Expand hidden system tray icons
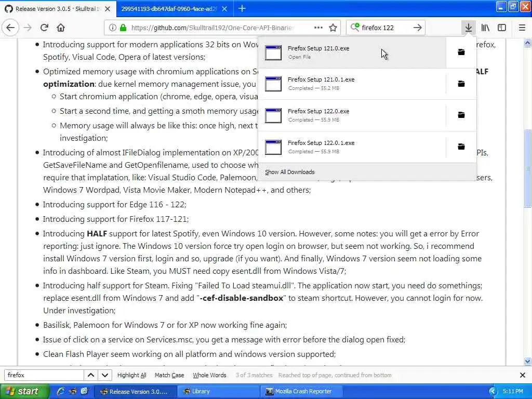 (493, 392)
